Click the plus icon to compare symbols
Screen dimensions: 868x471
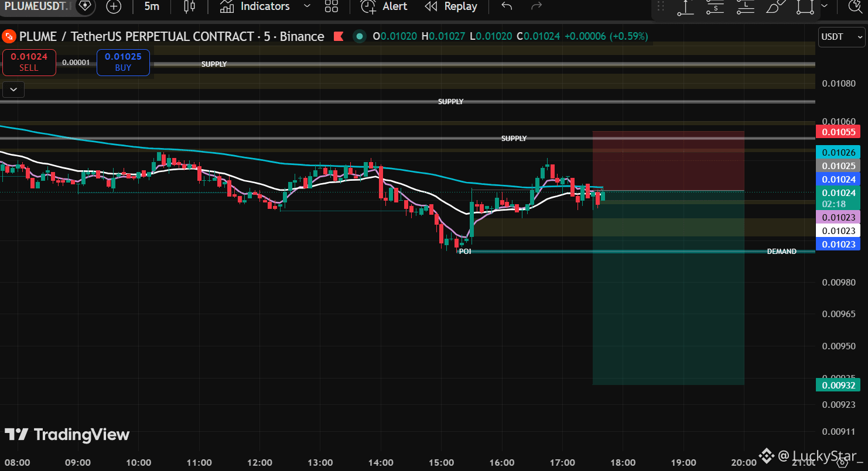114,6
